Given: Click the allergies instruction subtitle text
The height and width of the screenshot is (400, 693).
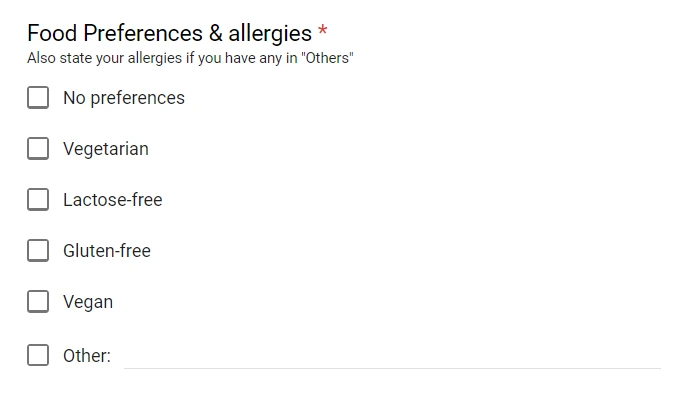Looking at the screenshot, I should pyautogui.click(x=190, y=58).
